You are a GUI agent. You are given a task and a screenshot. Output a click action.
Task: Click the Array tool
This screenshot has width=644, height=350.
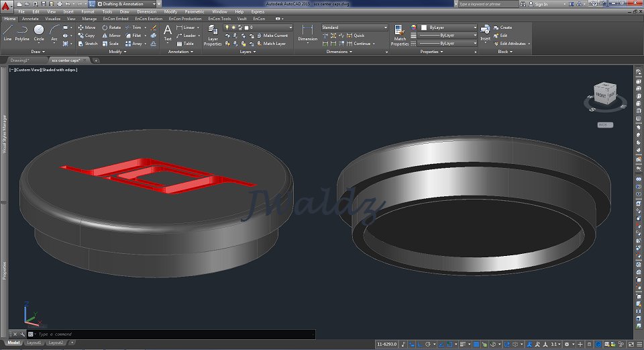(134, 44)
